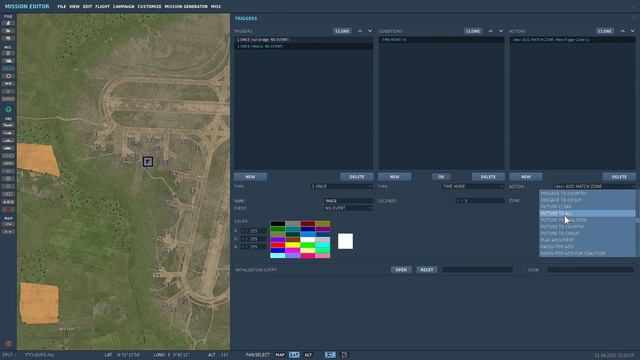Open trigger TYPE dropdown showing 1 ONCE

(x=342, y=187)
